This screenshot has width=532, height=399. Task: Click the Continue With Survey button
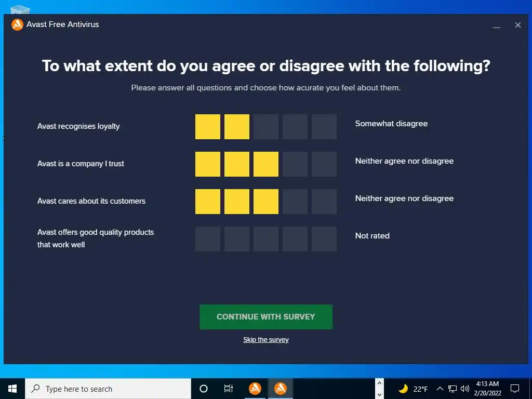click(x=266, y=316)
